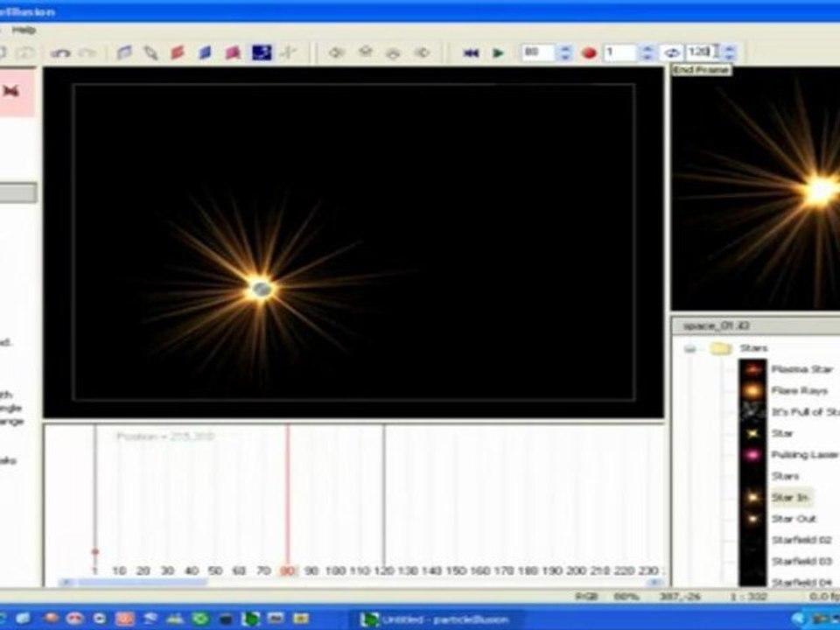Adjust current frame number with its spinner
Screen dimensions: 840x630
point(564,52)
